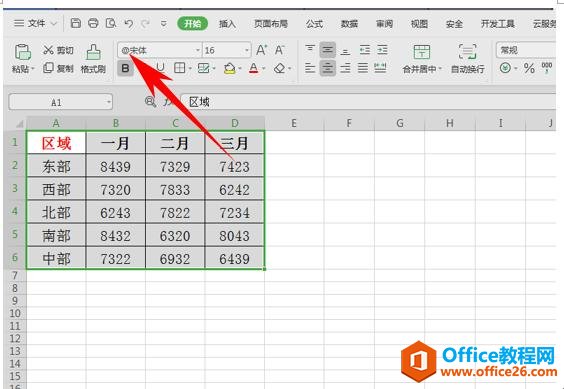The width and height of the screenshot is (564, 389).
Task: Select cell containing 东部
Action: pyautogui.click(x=56, y=166)
